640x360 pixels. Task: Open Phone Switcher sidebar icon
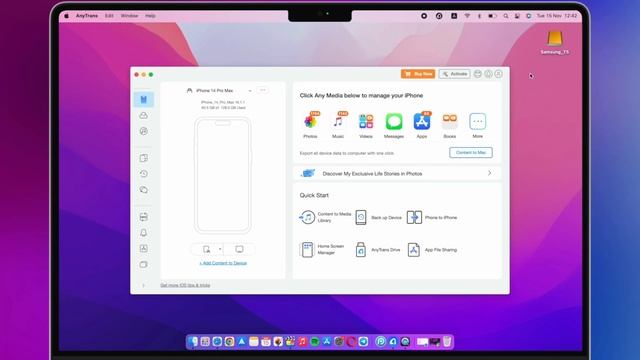point(144,158)
